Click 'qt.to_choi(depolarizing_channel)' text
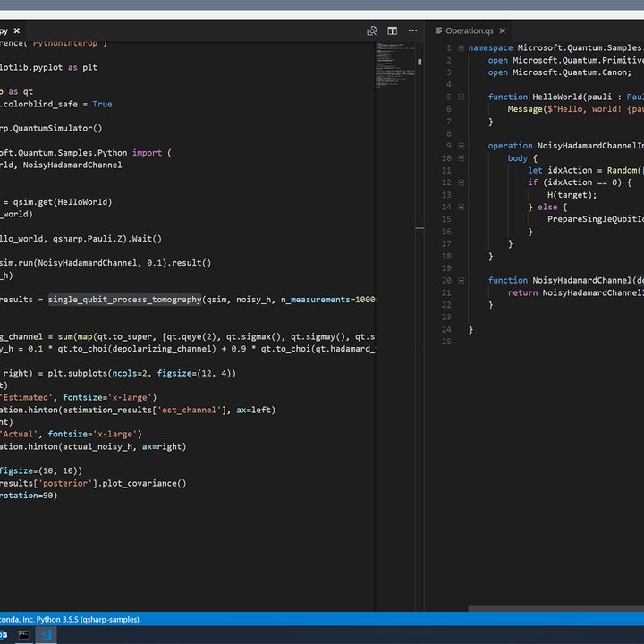Screen dimensions: 644x644 point(137,349)
